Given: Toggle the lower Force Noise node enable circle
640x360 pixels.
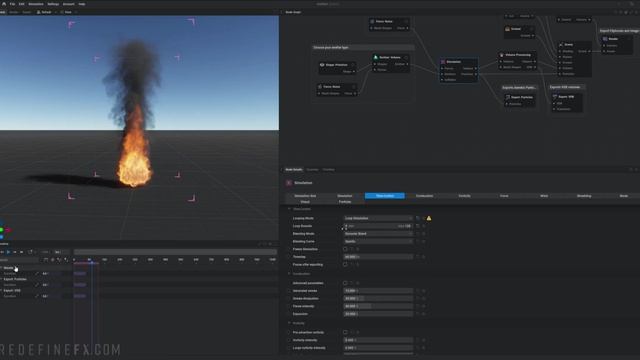Looking at the screenshot, I should 354,87.
